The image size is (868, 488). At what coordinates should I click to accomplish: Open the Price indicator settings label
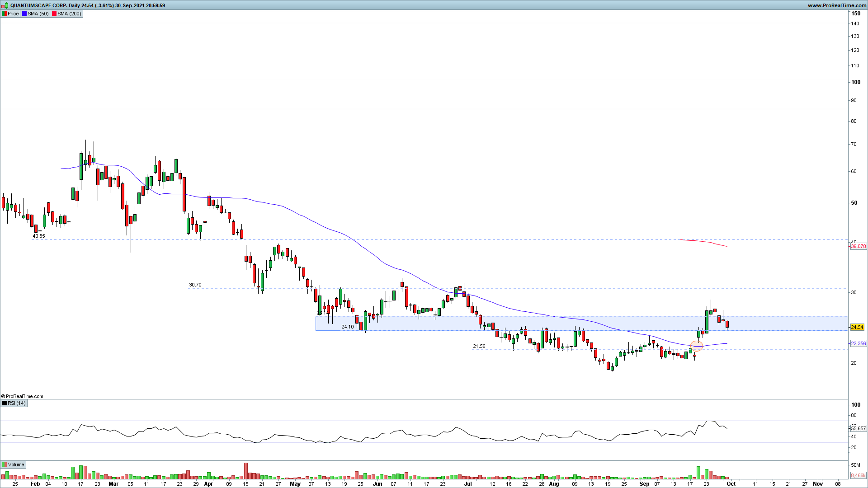click(x=13, y=14)
